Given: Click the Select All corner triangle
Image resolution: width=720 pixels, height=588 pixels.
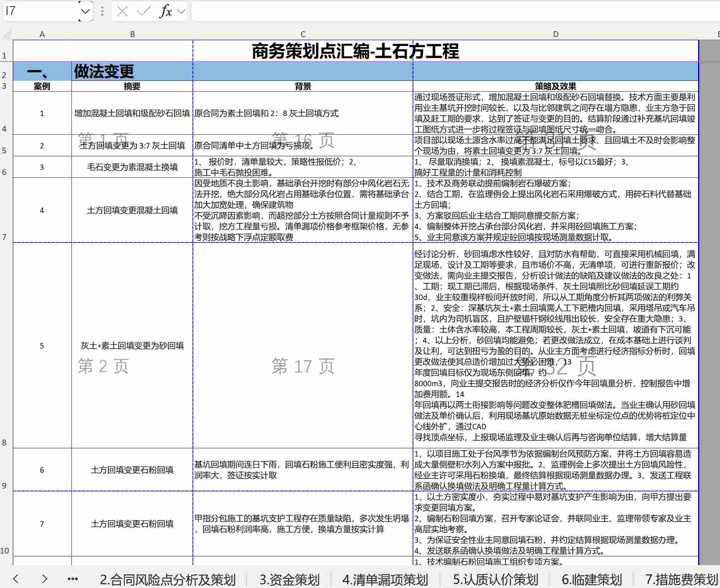Looking at the screenshot, I should click(7, 34).
